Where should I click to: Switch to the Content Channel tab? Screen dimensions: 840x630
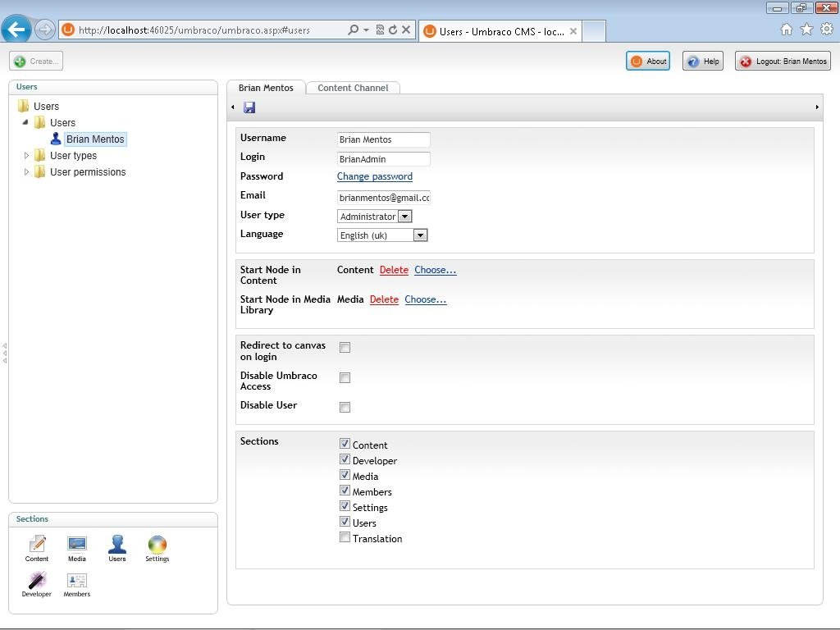coord(353,88)
